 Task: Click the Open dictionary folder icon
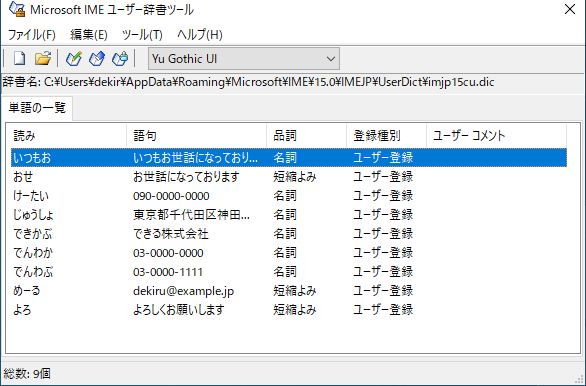point(43,59)
